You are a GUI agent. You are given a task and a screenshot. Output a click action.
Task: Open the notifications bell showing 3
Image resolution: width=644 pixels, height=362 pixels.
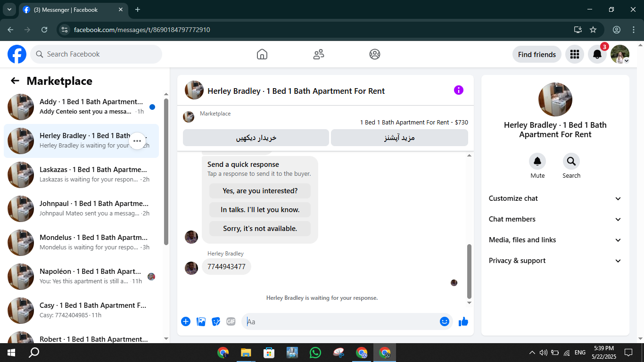tap(597, 54)
